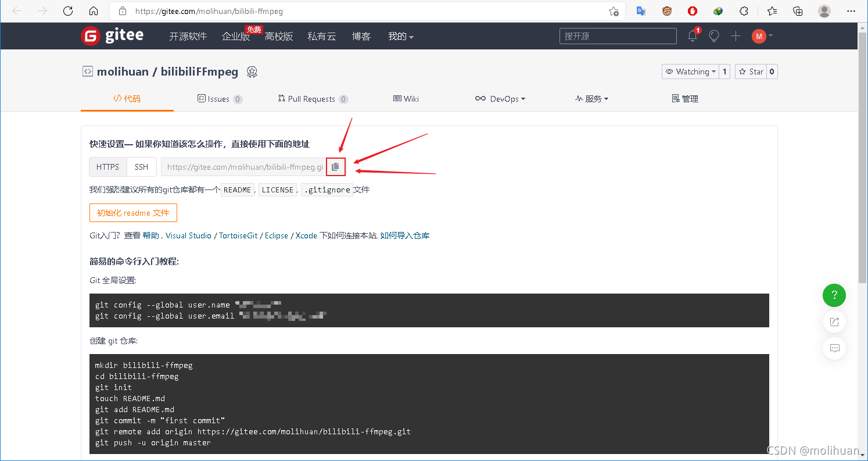
Task: Click the tiger-face extension icon
Action: click(x=667, y=11)
